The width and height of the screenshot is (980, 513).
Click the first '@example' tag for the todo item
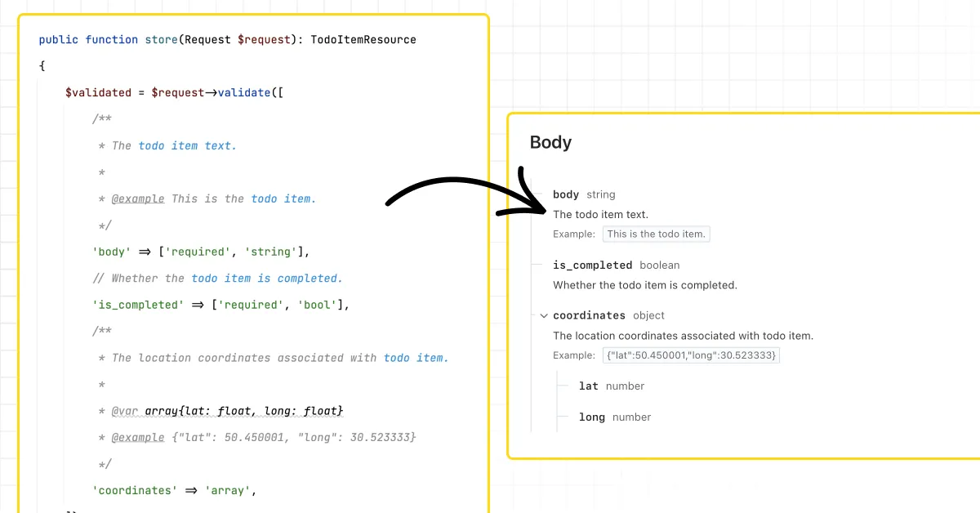[x=138, y=199]
